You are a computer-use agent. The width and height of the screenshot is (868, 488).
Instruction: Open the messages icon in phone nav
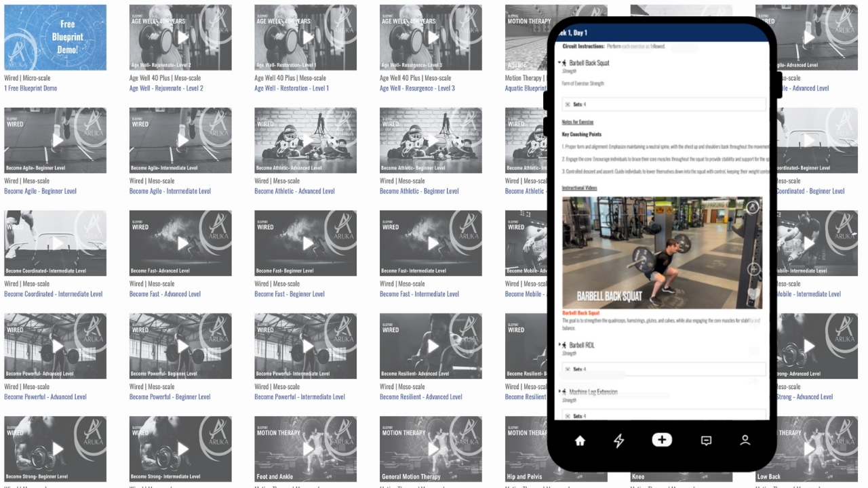point(706,441)
